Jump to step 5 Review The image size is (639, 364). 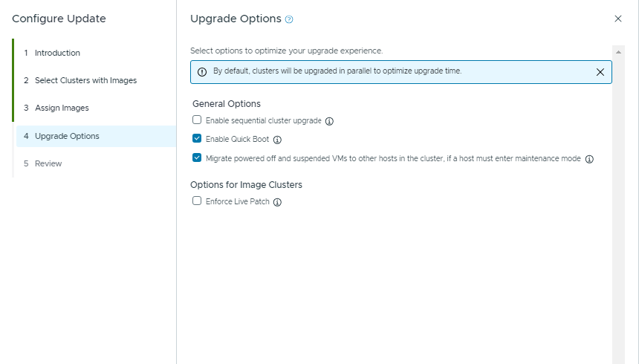(48, 163)
